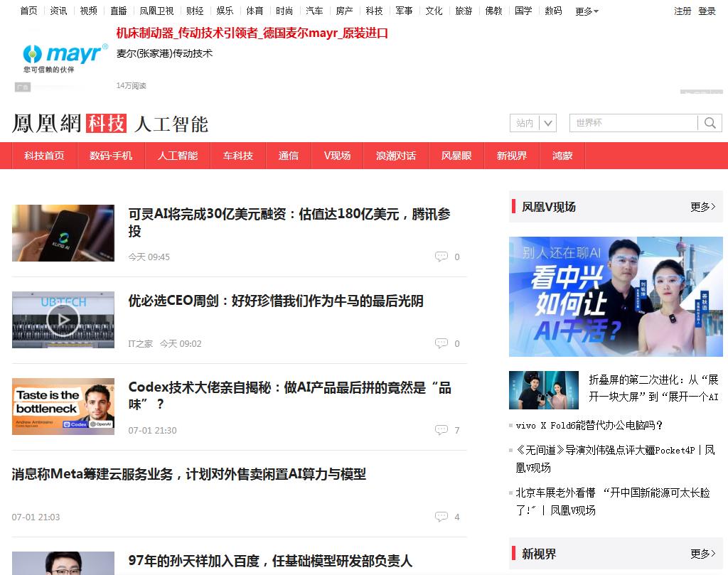Open 资讯 in the top menu
Screen dimensions: 728x575
point(58,11)
